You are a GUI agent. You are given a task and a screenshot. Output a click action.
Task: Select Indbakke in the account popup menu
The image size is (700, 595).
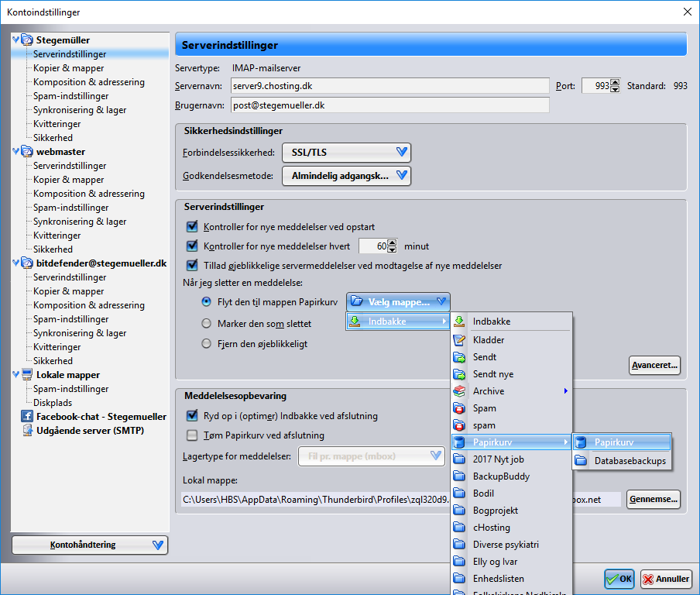(x=397, y=322)
